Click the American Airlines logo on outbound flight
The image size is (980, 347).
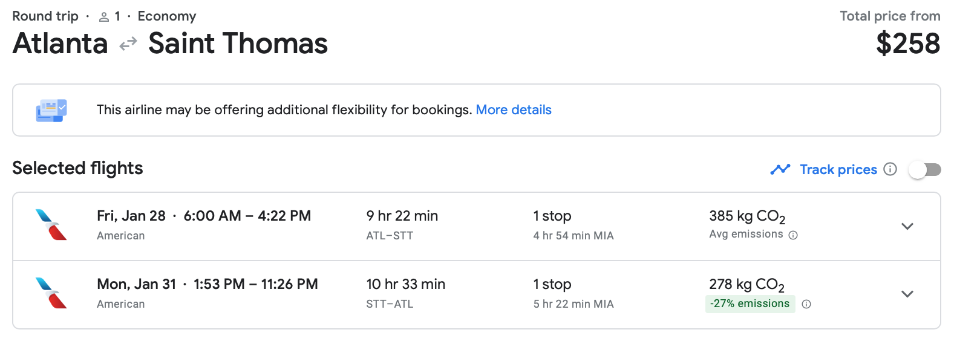(x=51, y=225)
